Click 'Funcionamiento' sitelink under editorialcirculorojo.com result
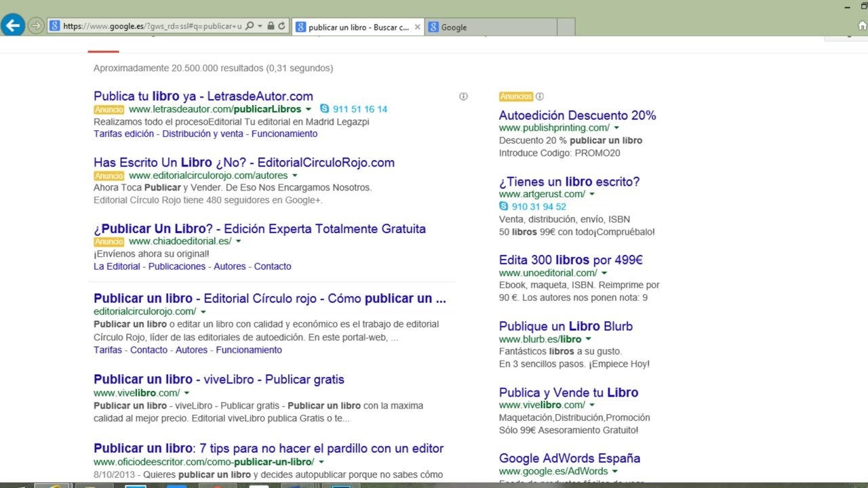The height and width of the screenshot is (488, 868). pyautogui.click(x=249, y=350)
